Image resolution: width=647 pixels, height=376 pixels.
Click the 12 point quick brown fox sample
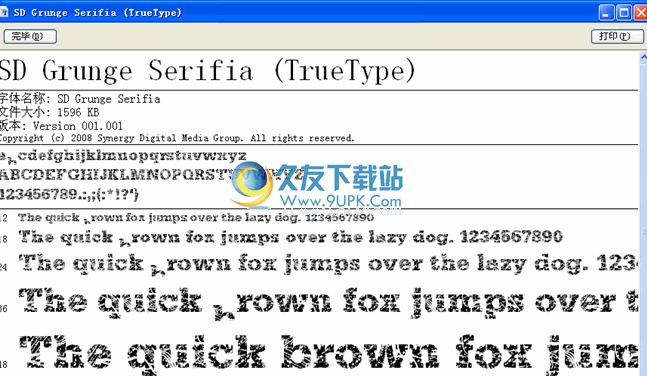click(x=196, y=218)
